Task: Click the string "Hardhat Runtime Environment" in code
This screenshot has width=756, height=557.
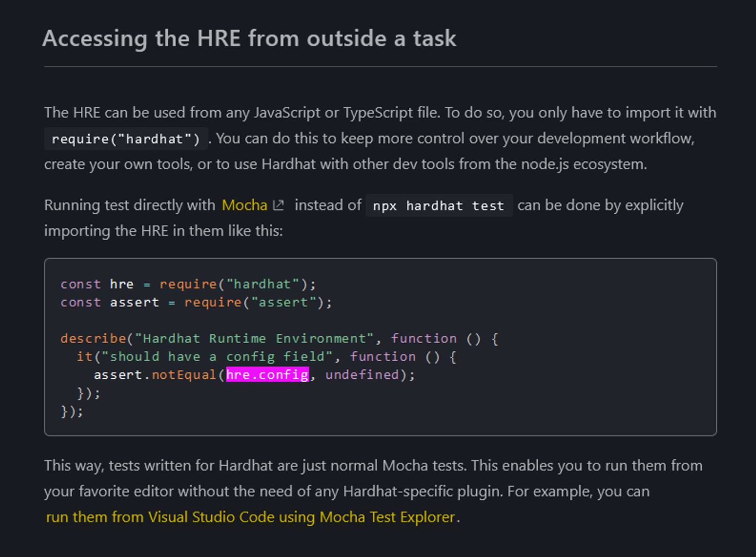Action: click(254, 339)
